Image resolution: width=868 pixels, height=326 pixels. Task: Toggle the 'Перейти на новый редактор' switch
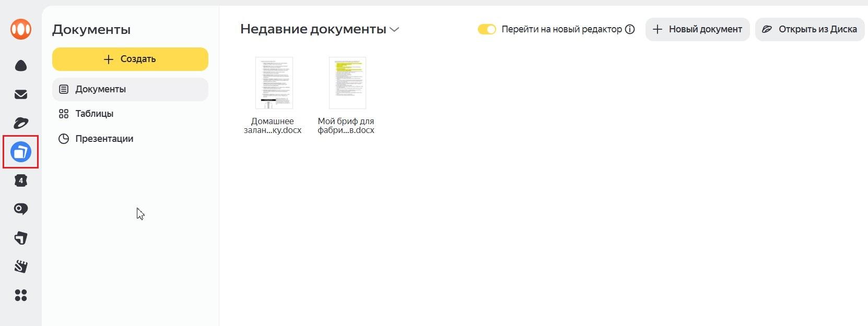486,29
